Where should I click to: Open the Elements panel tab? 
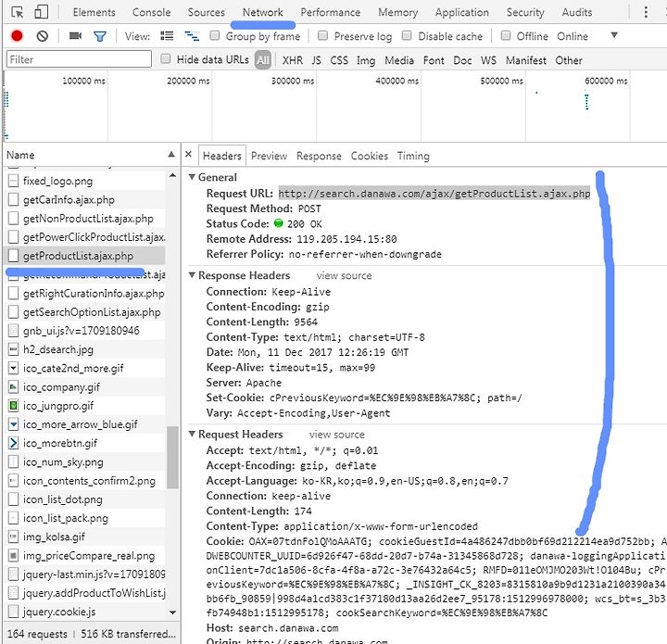94,12
